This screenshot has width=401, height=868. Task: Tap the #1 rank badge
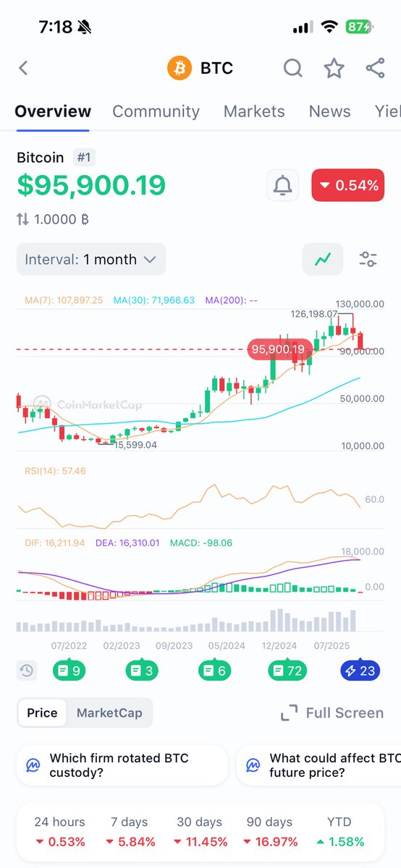point(85,157)
